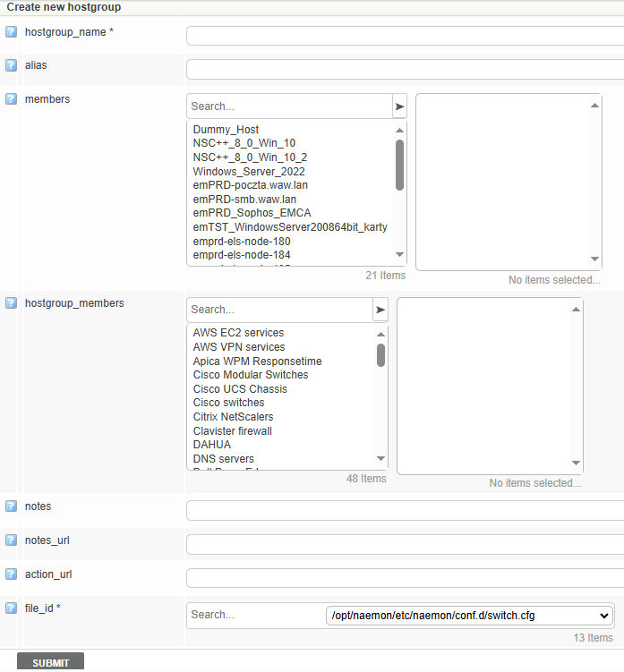This screenshot has height=672, width=624.
Task: Choose AWS EC2 services hostgroup
Action: tap(238, 333)
